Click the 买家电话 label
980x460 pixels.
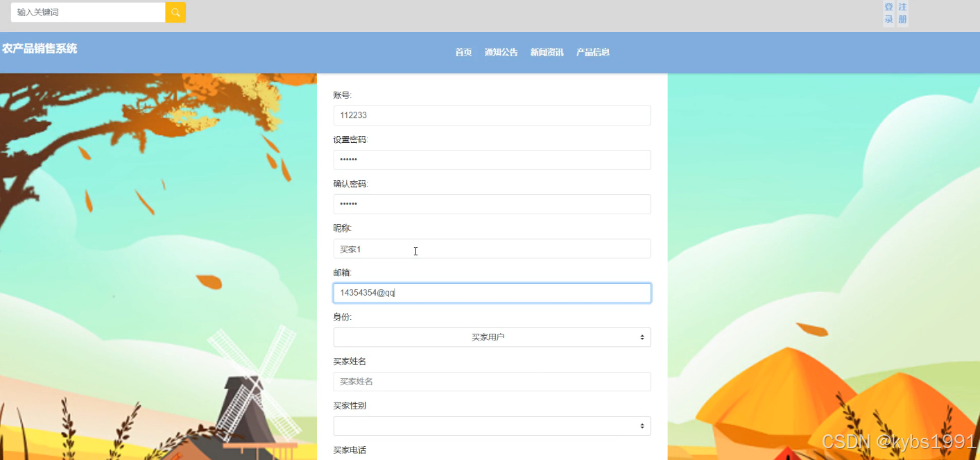(350, 450)
